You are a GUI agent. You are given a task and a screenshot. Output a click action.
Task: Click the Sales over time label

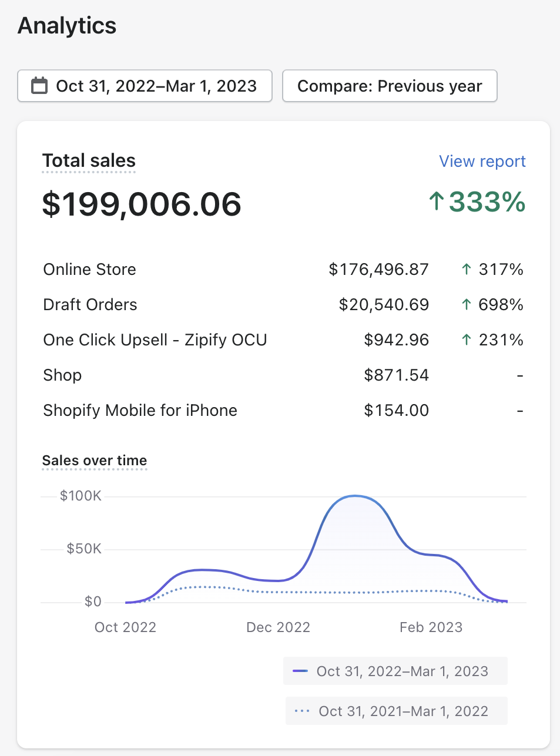(x=95, y=461)
